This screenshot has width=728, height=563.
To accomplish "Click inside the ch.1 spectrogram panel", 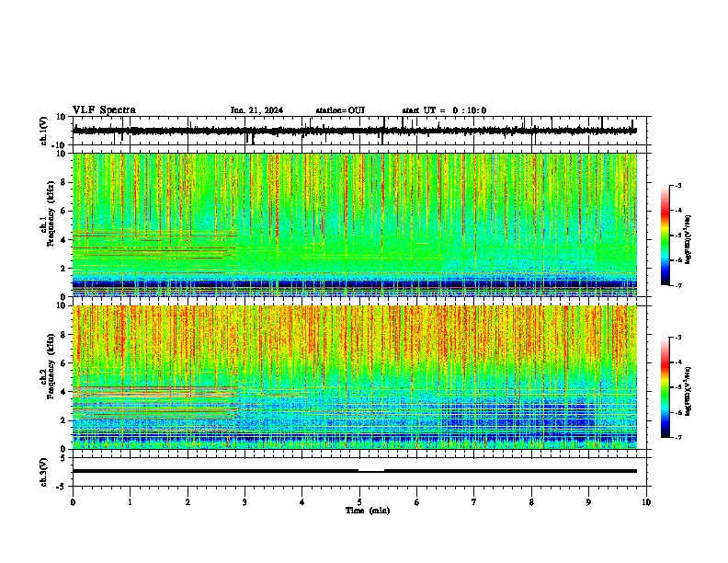I will pos(355,224).
